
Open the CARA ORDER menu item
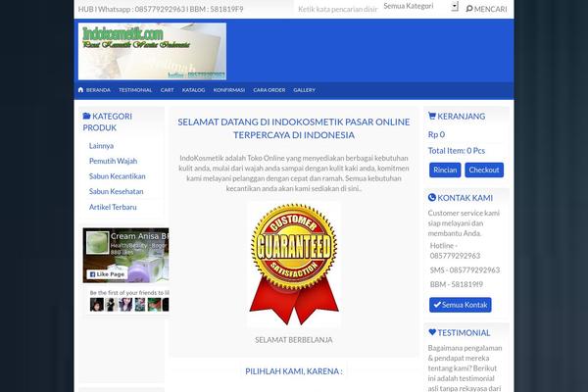(269, 90)
